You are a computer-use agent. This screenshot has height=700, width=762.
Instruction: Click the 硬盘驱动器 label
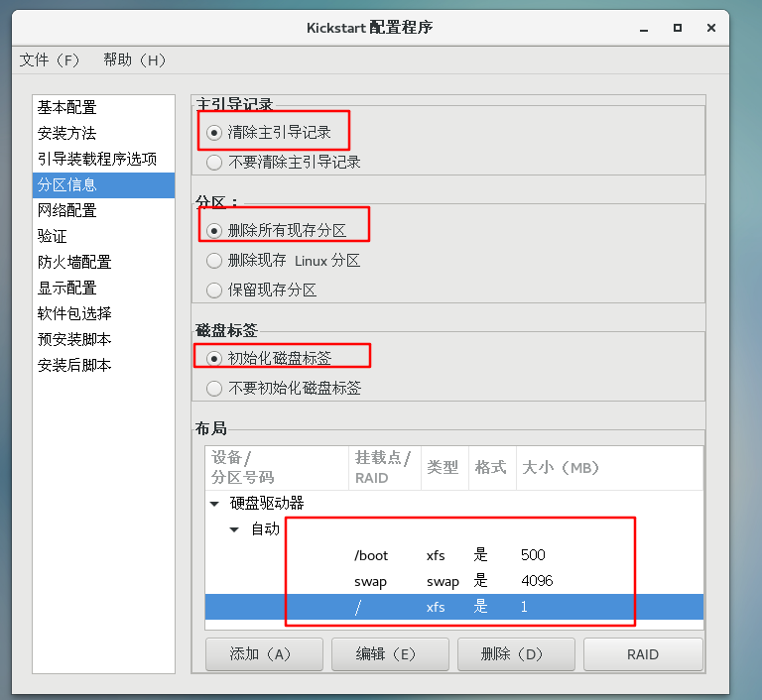point(267,504)
